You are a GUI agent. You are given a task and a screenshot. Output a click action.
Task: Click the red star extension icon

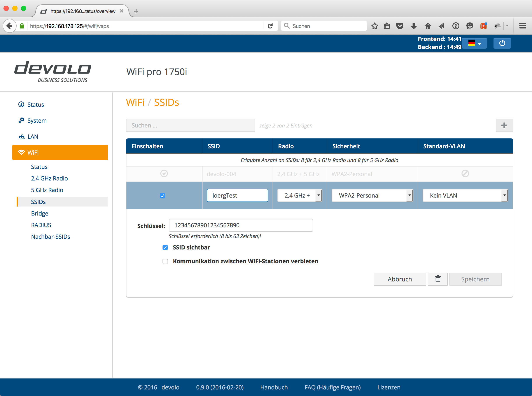[x=484, y=26]
